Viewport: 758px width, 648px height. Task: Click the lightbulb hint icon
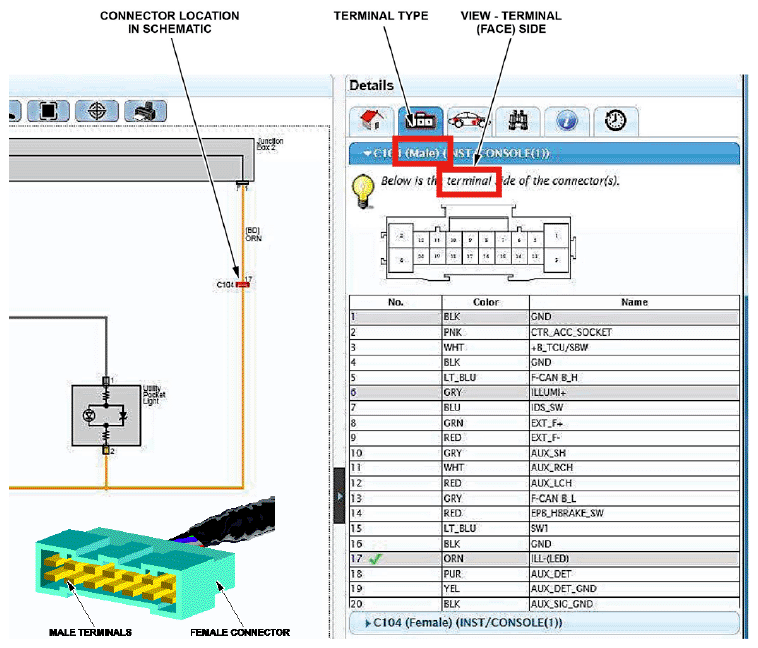click(x=363, y=191)
